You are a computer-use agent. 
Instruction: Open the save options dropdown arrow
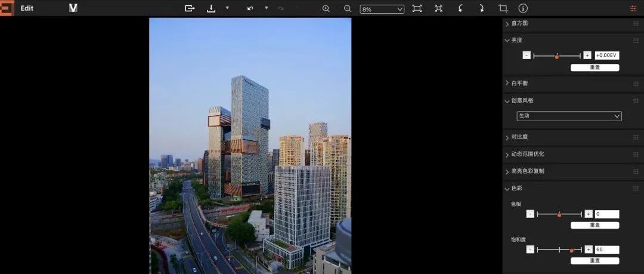(x=227, y=8)
